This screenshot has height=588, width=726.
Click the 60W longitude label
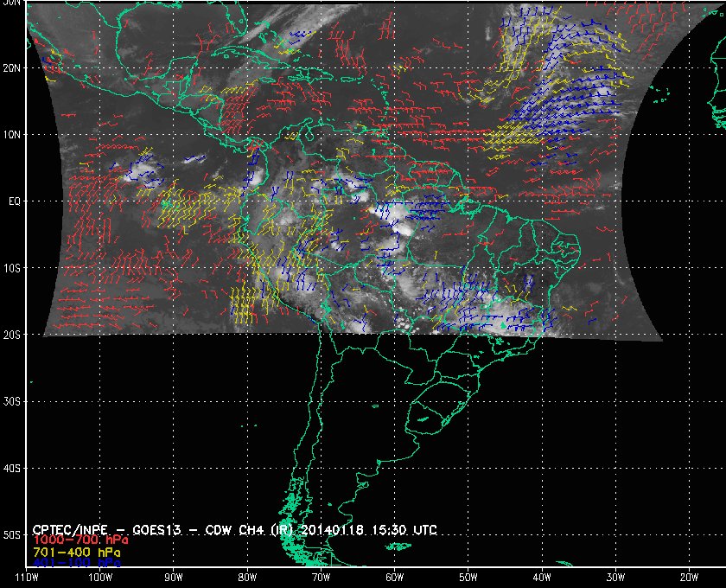(394, 577)
